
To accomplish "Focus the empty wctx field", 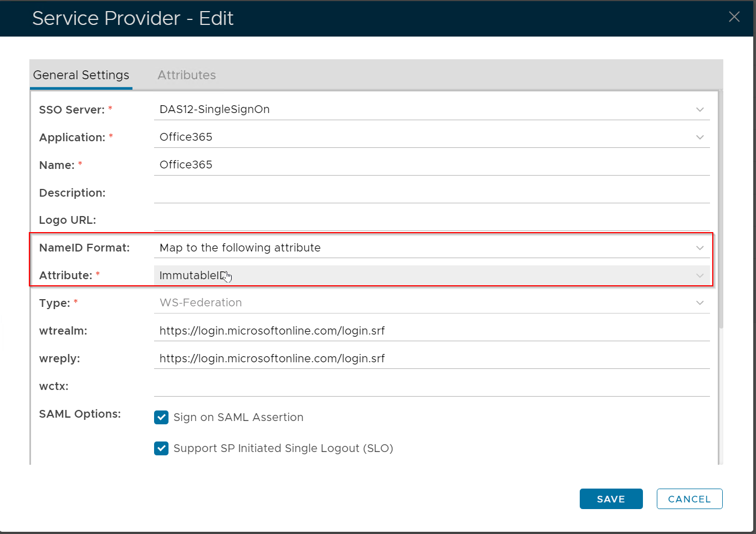I will tap(431, 386).
